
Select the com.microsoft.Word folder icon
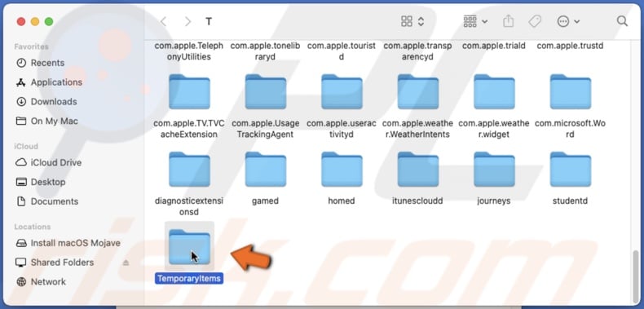(570, 91)
